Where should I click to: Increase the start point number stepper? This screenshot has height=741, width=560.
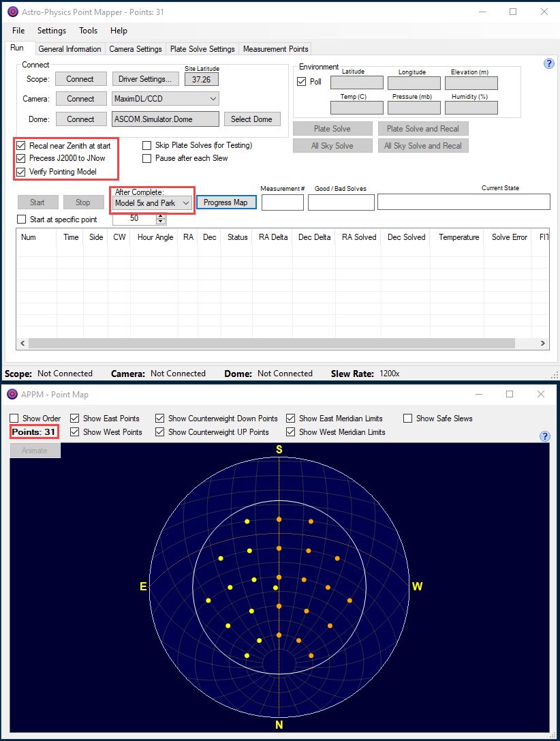point(161,216)
